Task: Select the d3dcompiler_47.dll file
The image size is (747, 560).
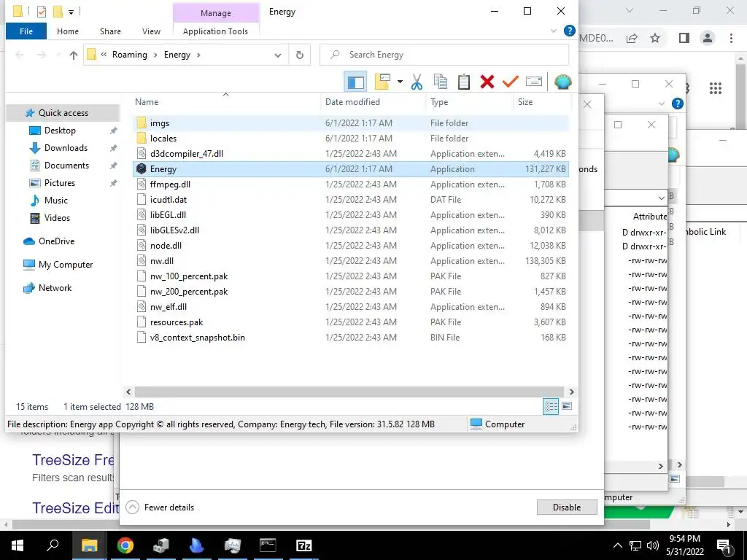Action: pos(351,154)
